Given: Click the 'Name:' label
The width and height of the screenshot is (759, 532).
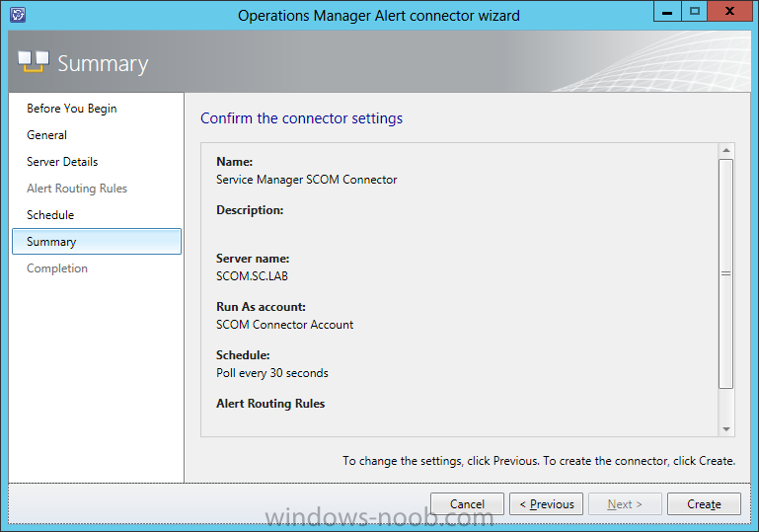Looking at the screenshot, I should (x=234, y=162).
